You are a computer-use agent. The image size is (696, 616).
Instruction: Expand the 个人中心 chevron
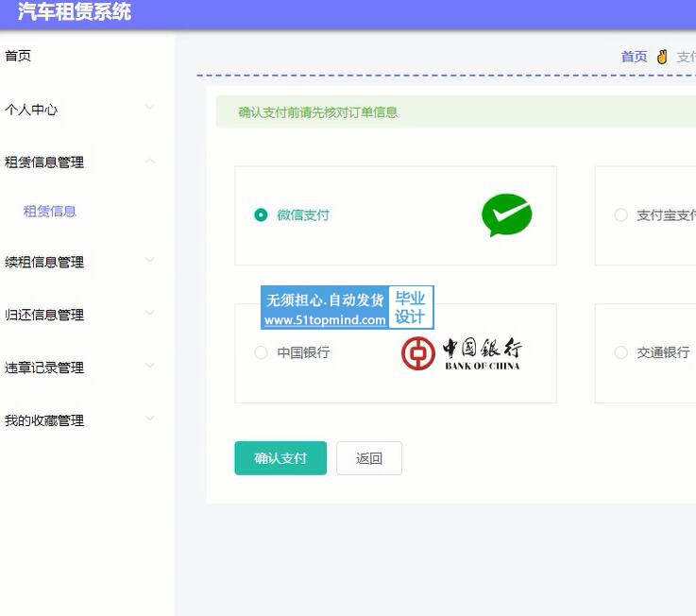(x=150, y=107)
